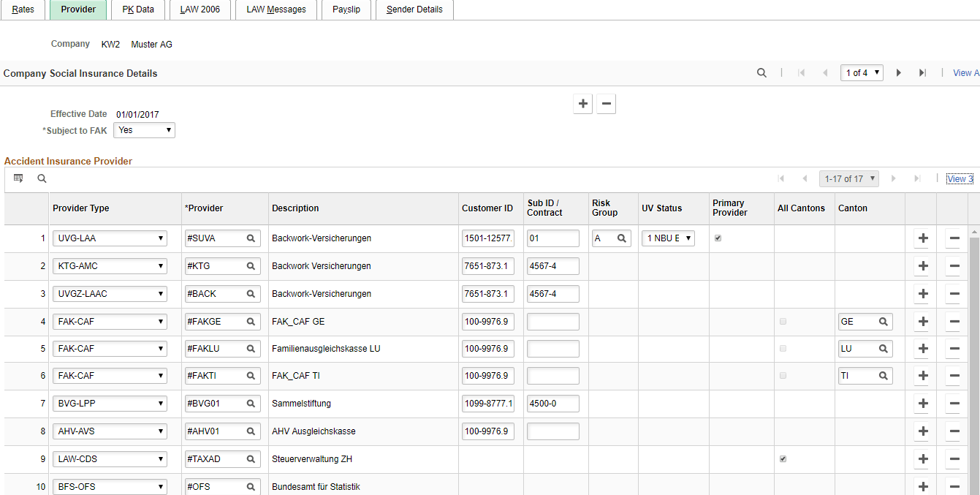The width and height of the screenshot is (980, 495).
Task: Open the Payslip tab
Action: [x=346, y=10]
